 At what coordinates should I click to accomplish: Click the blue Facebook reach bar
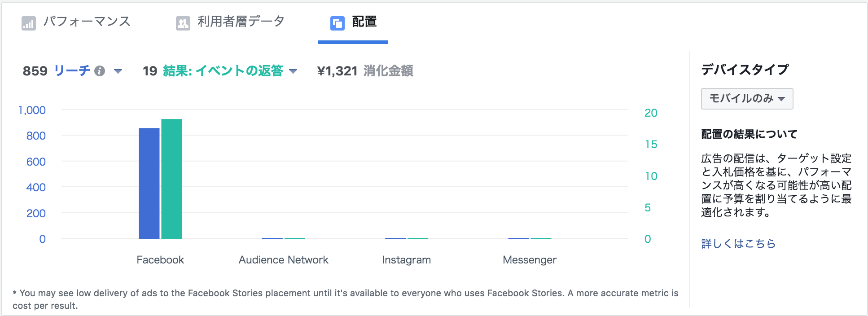pyautogui.click(x=149, y=183)
